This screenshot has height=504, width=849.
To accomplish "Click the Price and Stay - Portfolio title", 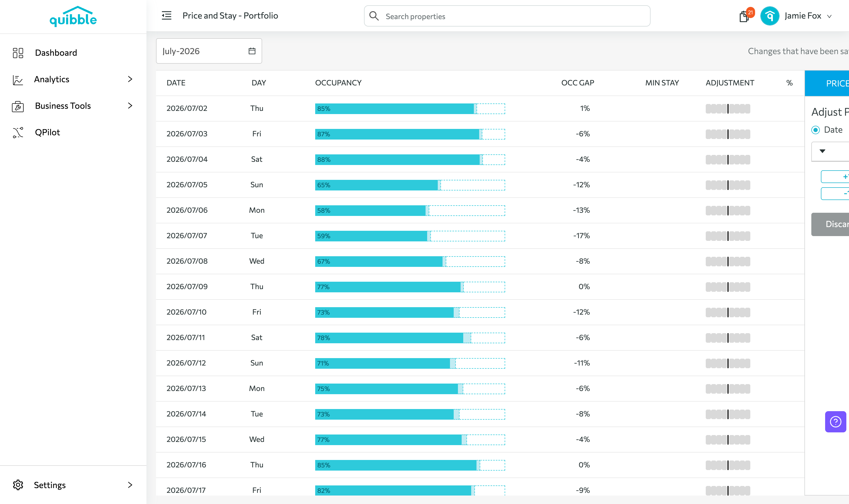I will (230, 16).
